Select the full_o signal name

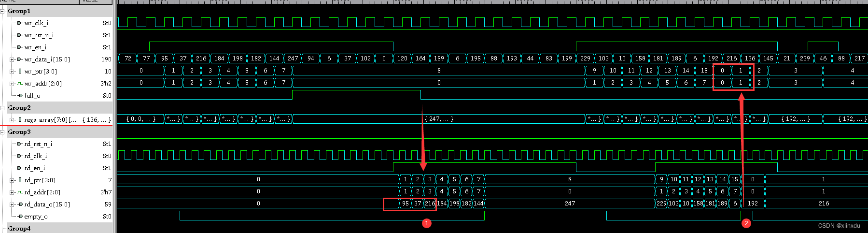pos(32,95)
